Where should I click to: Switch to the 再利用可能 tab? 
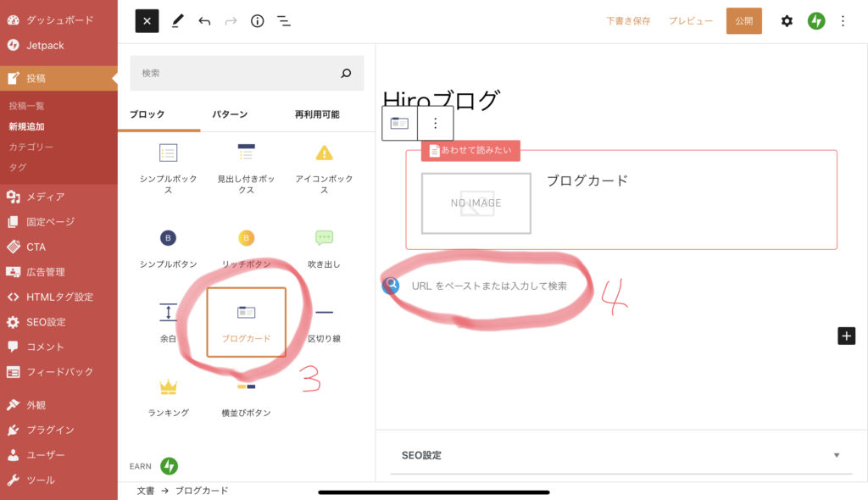(317, 114)
